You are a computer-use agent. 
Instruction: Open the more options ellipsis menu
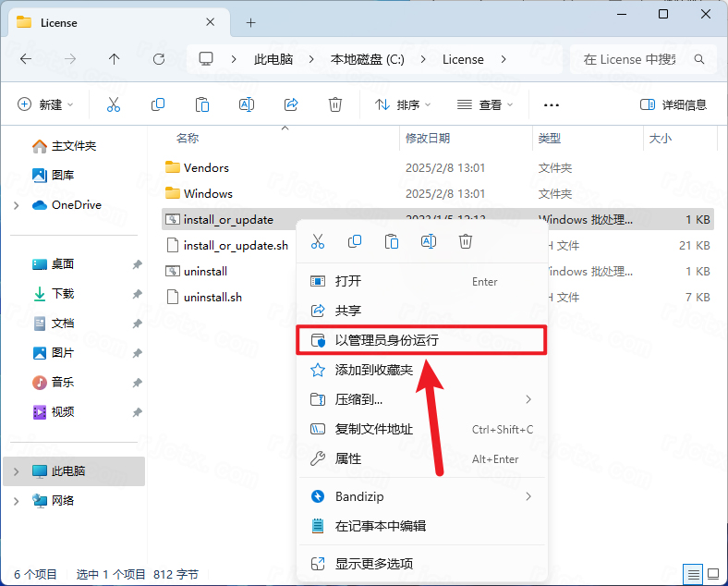click(552, 105)
